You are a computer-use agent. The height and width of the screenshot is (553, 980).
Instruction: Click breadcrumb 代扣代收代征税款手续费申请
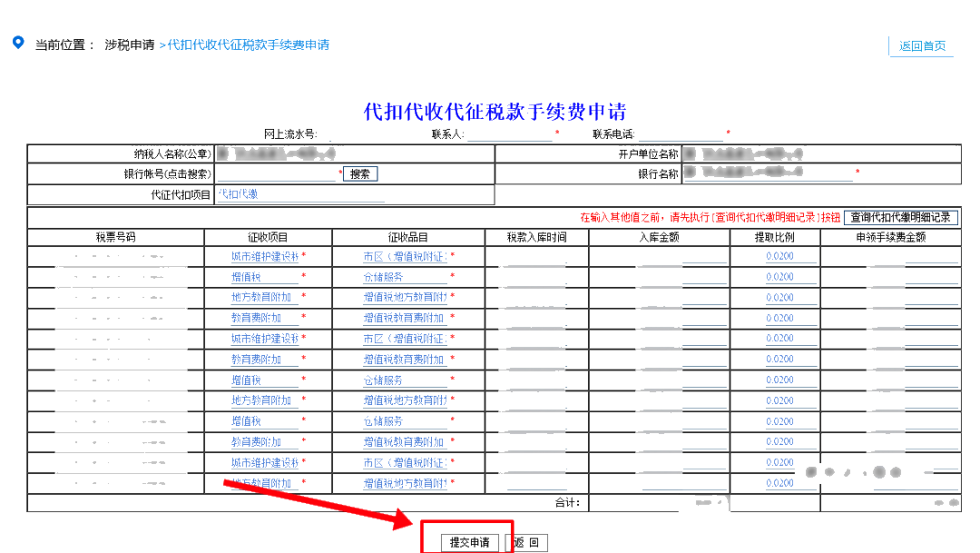click(248, 45)
